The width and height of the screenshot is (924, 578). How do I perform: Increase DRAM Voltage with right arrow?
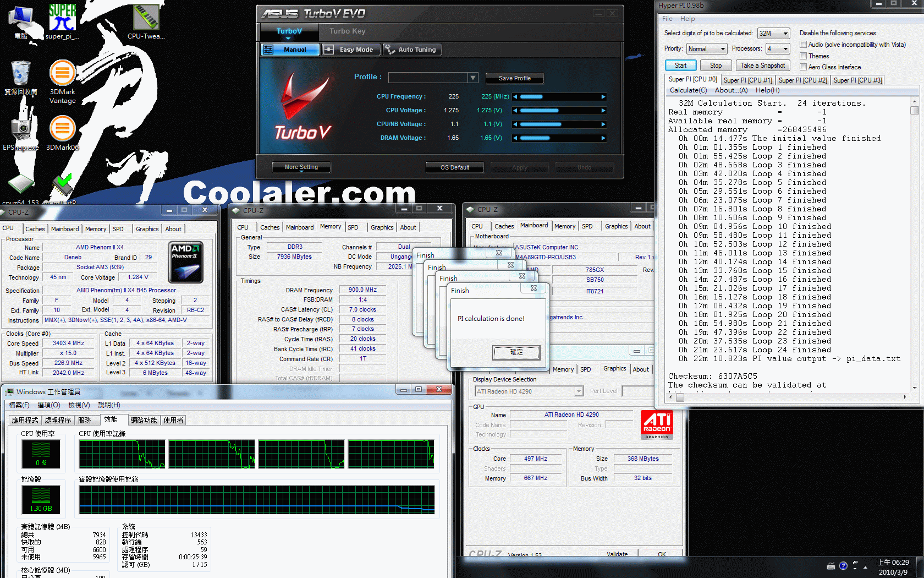[603, 138]
